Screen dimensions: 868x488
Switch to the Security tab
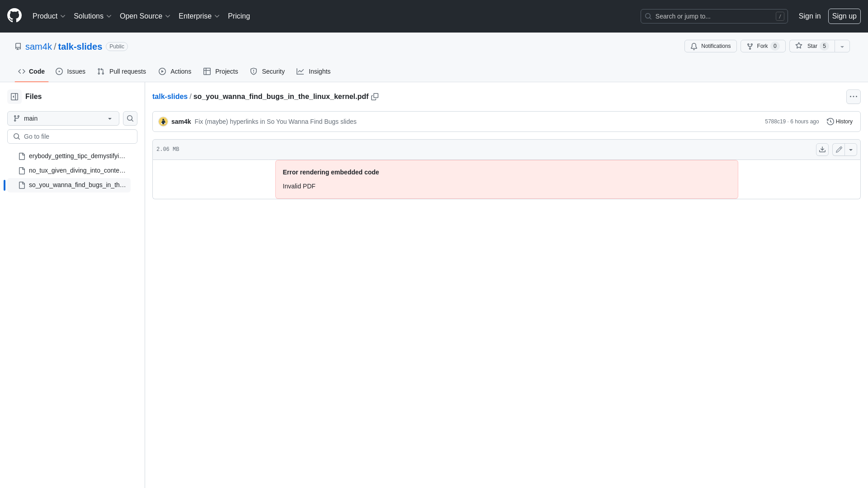click(268, 71)
